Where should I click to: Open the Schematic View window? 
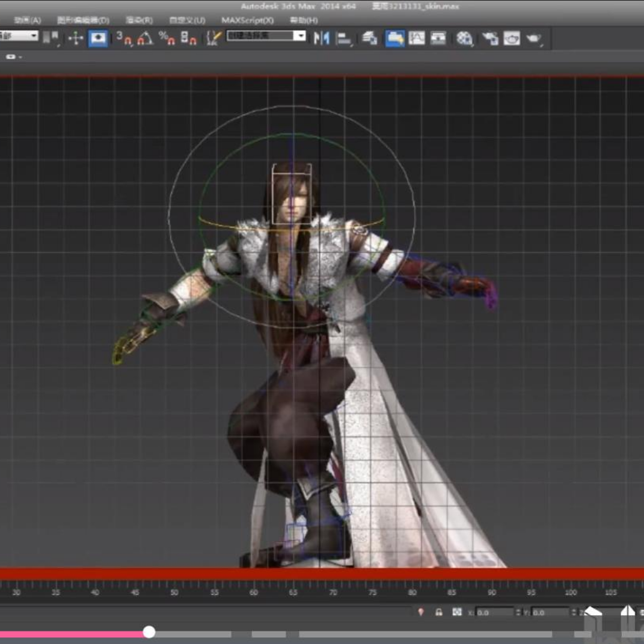438,38
